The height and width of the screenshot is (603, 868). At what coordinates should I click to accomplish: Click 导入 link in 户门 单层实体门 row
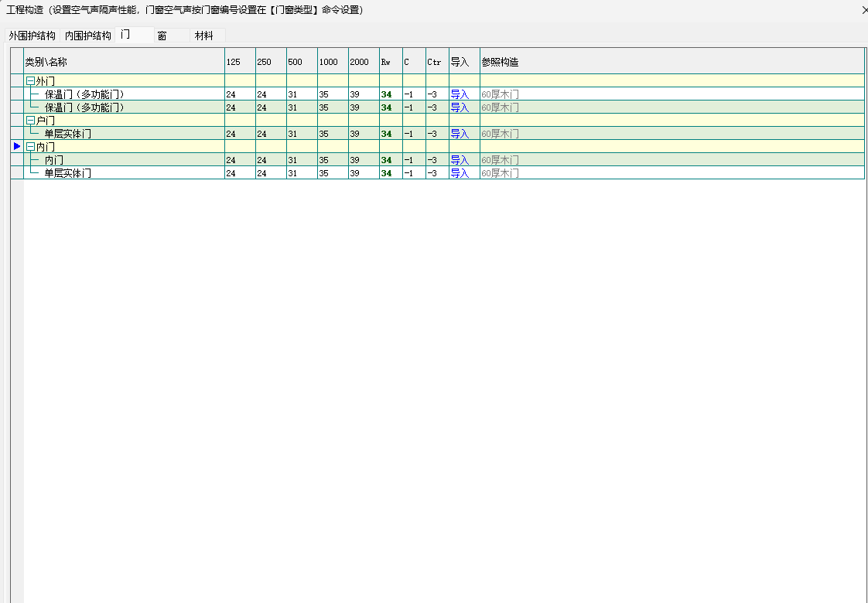click(x=460, y=134)
